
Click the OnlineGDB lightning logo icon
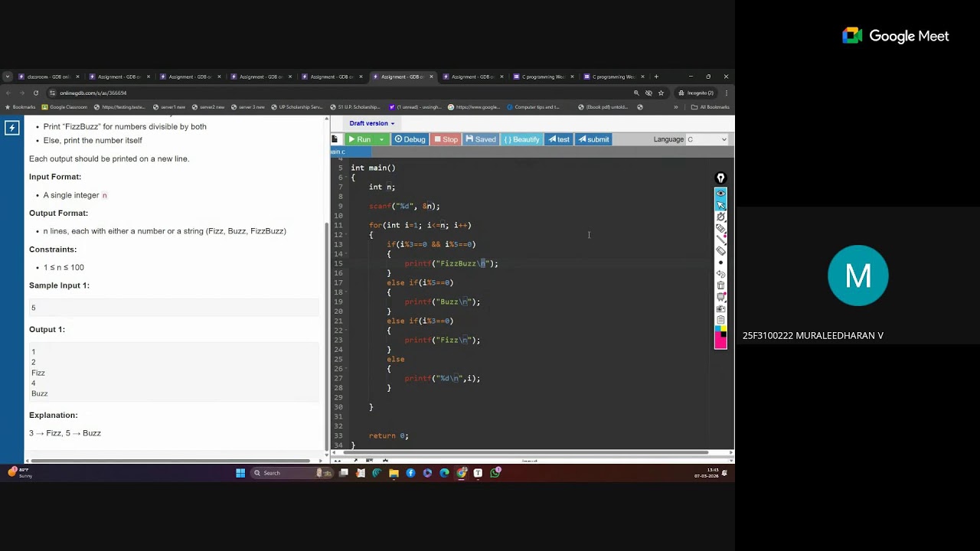[11, 128]
